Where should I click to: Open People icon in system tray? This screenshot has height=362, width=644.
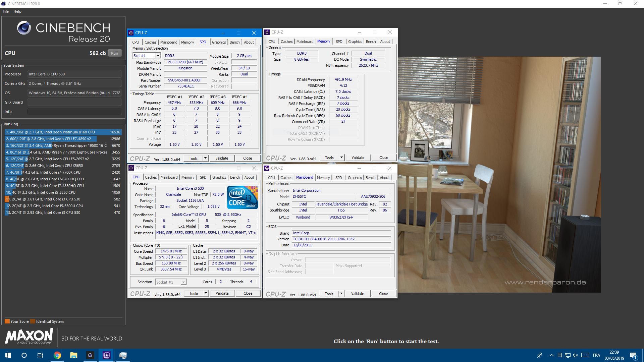(540, 355)
